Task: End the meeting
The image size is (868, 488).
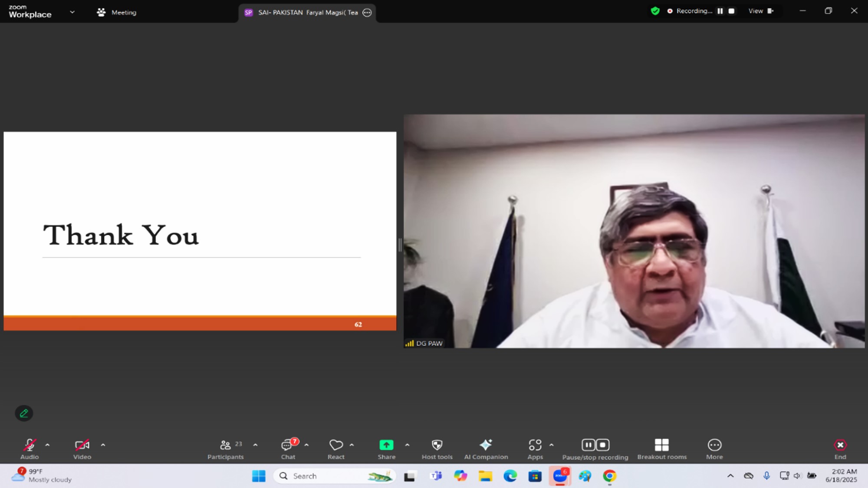Action: [x=840, y=449]
